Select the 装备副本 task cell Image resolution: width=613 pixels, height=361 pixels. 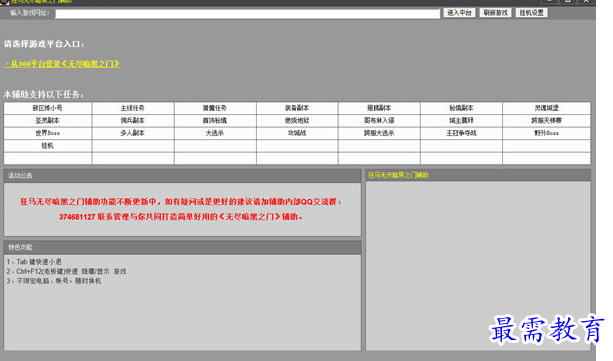pos(297,108)
